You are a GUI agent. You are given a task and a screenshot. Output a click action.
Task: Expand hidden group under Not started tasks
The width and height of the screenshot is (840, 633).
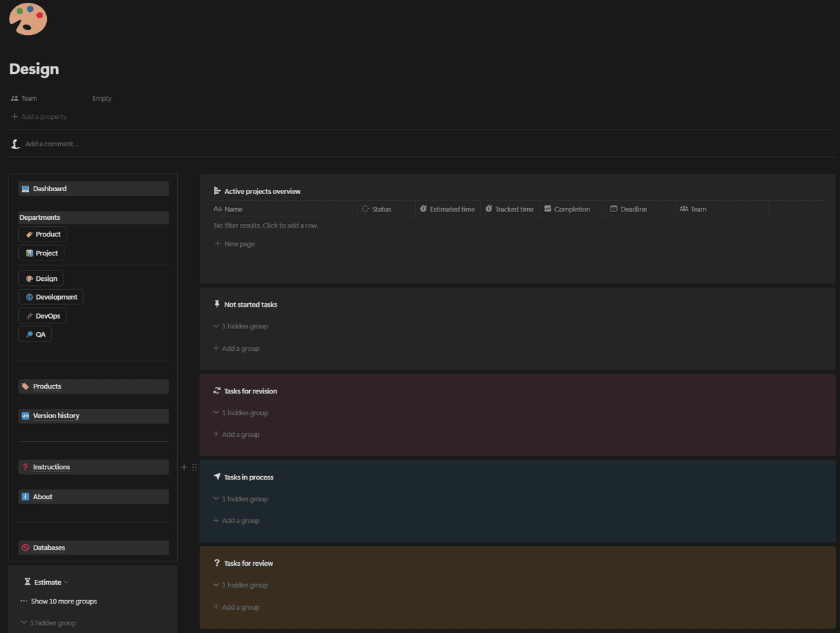click(x=241, y=326)
